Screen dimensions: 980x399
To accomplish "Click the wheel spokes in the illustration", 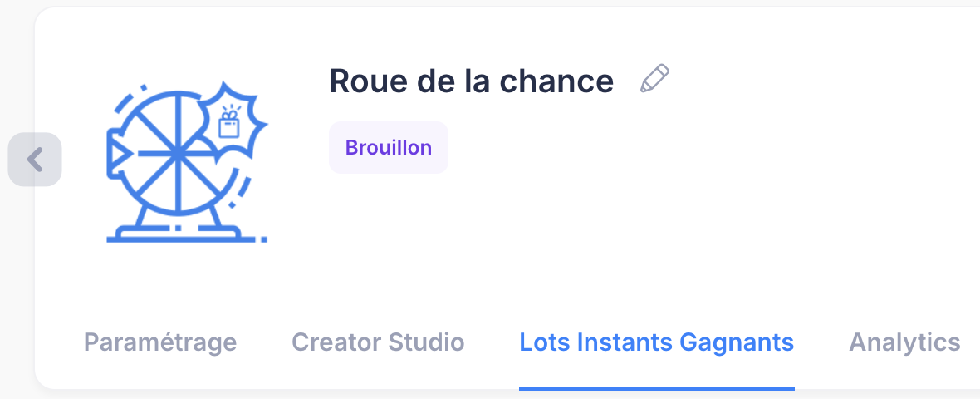I will click(154, 131).
